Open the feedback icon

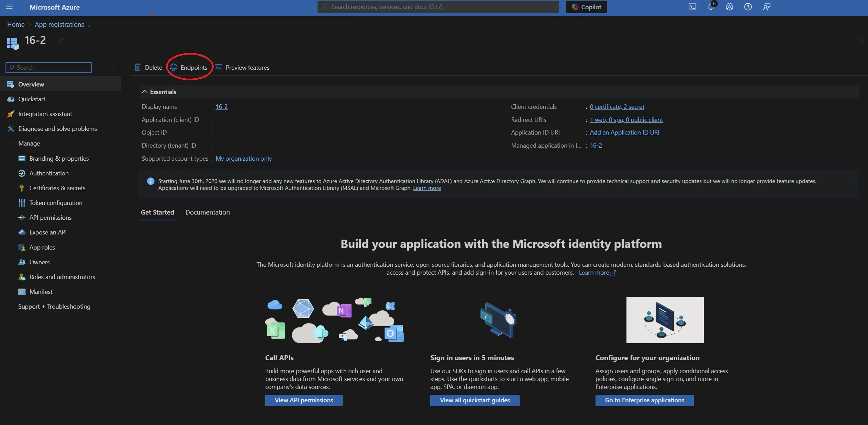tap(767, 7)
